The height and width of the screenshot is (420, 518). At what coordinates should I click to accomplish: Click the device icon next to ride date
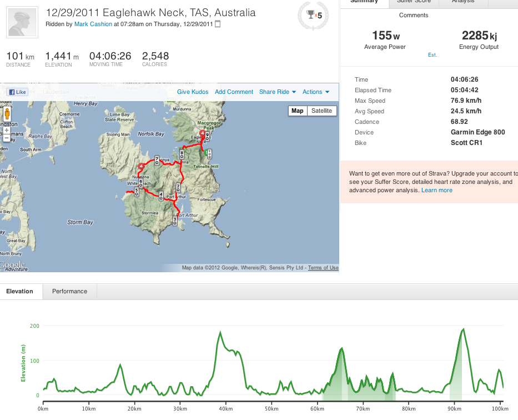[218, 24]
